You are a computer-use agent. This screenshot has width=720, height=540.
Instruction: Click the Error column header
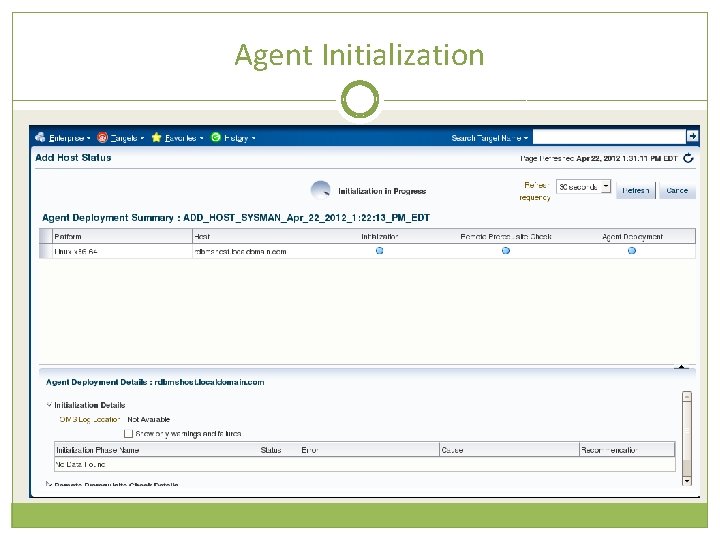309,450
